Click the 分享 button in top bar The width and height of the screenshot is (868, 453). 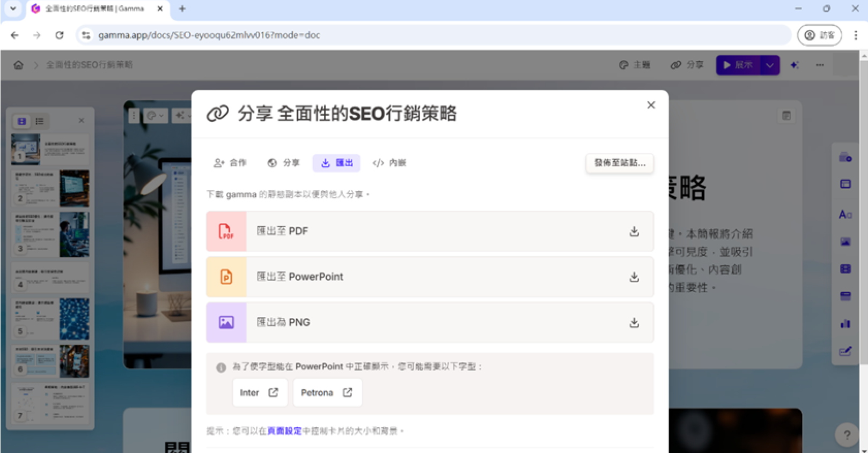click(687, 65)
